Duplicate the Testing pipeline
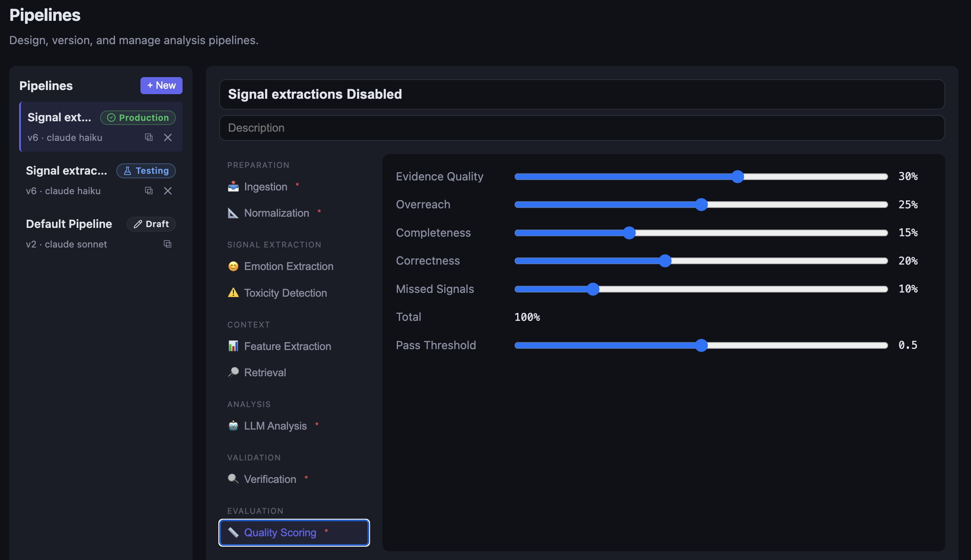971x560 pixels. (148, 191)
